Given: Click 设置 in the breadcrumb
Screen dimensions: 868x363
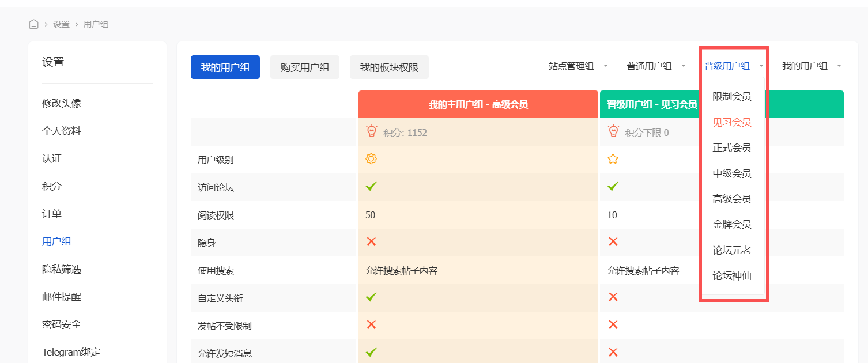Looking at the screenshot, I should [61, 24].
